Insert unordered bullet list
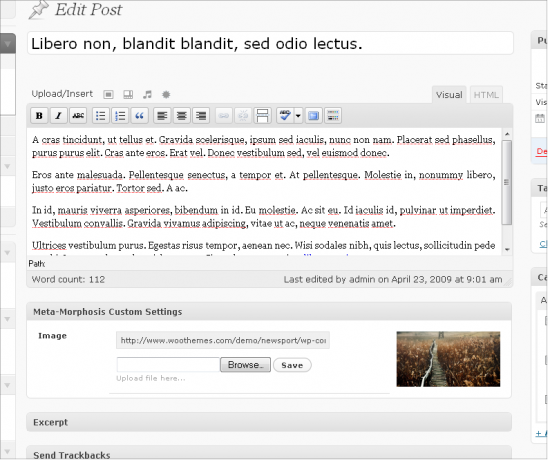Image resolution: width=550 pixels, height=462 pixels. pos(101,115)
